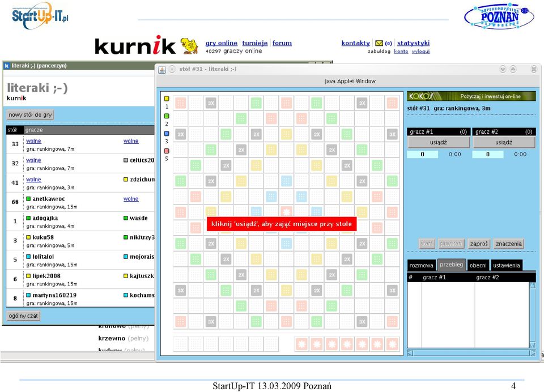
Task: Click the kurnik logo
Action: click(x=135, y=45)
